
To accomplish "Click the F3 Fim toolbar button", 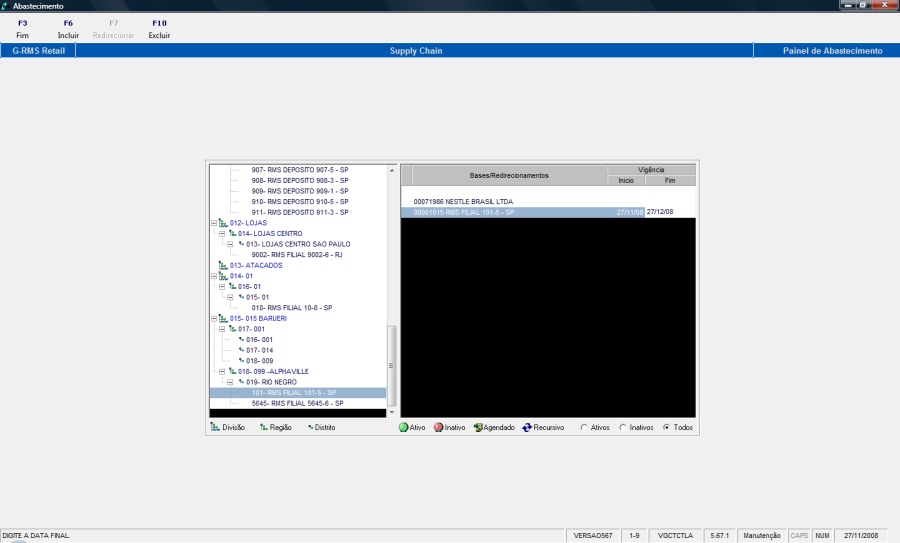I will (22, 29).
